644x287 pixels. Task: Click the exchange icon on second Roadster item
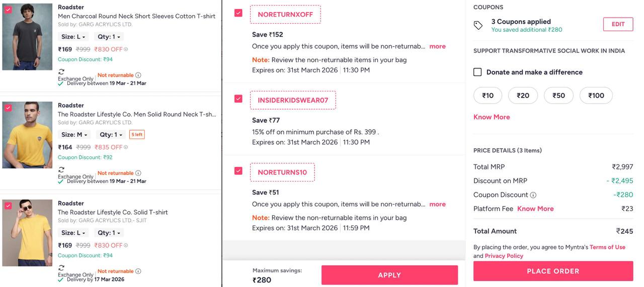[61, 170]
